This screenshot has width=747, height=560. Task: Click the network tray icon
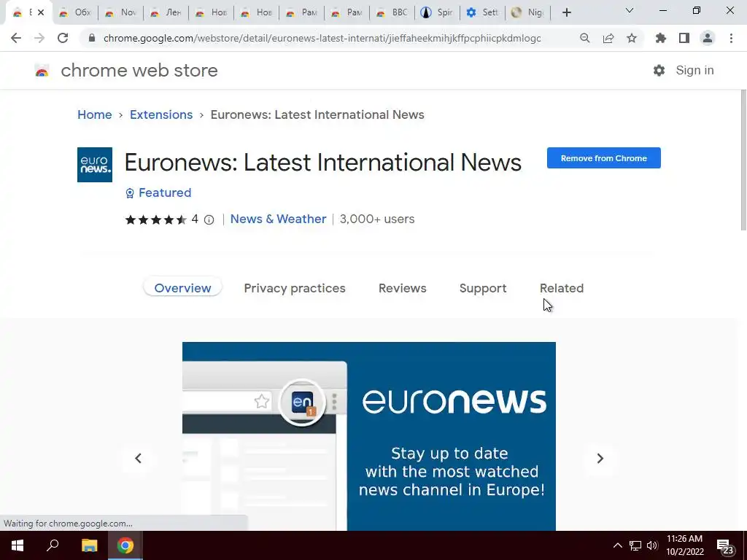point(635,545)
